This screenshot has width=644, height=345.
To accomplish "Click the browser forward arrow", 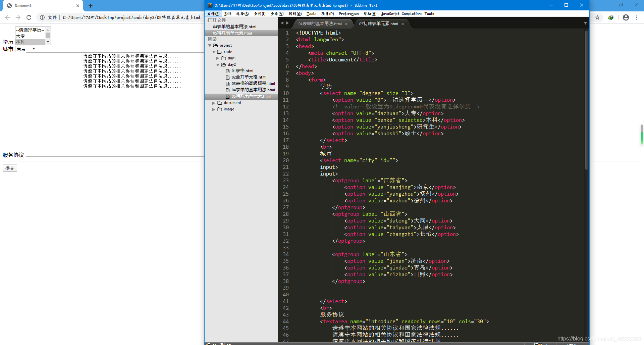I will (18, 17).
